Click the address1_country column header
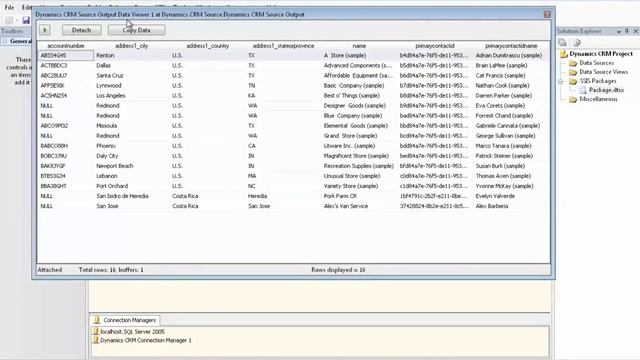Image resolution: width=640 pixels, height=360 pixels. [207, 46]
